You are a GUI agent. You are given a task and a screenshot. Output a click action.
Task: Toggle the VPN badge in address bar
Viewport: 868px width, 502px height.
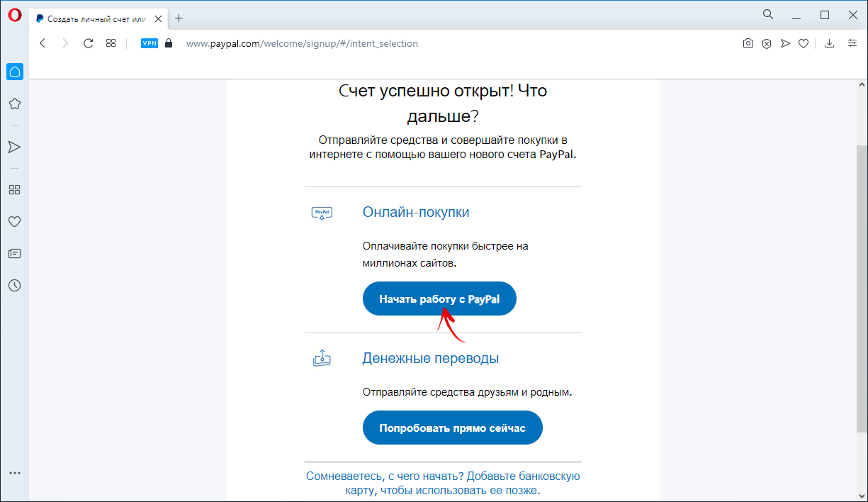click(150, 43)
